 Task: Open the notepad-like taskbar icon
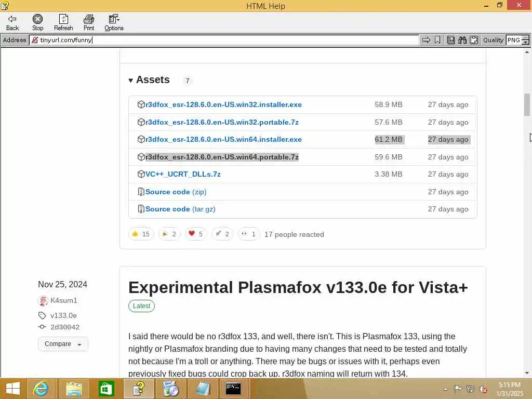(203, 389)
